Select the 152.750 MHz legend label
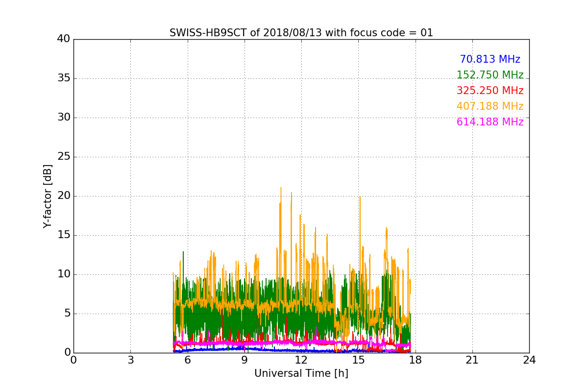The height and width of the screenshot is (392, 588). click(490, 75)
